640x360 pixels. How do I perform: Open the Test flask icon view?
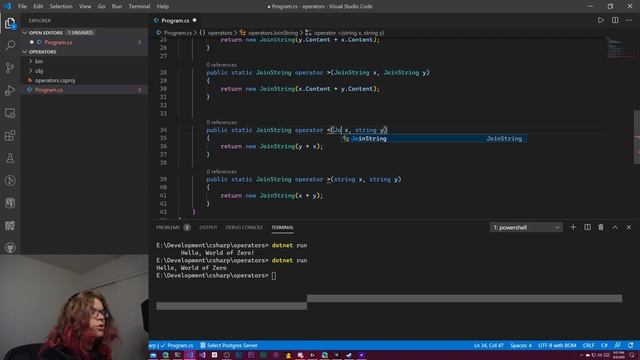(10, 158)
